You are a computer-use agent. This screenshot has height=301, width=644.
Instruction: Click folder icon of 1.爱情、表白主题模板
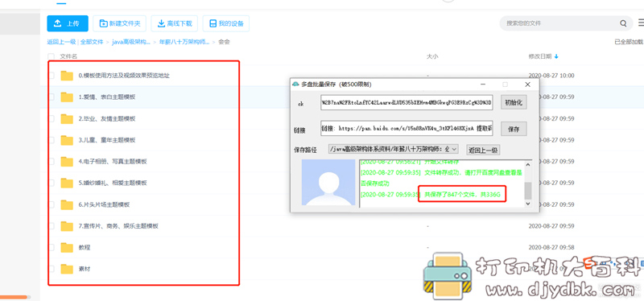[x=67, y=97]
